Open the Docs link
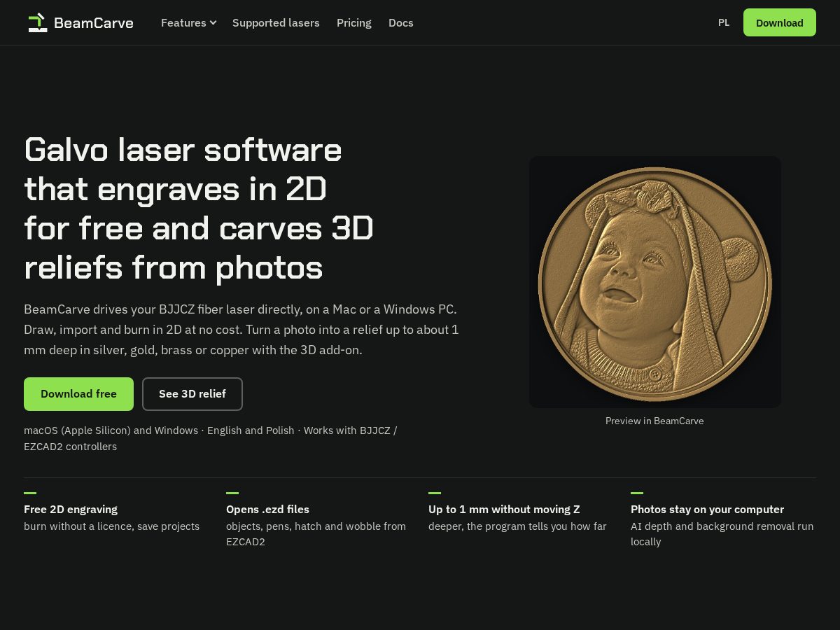The height and width of the screenshot is (630, 840). [x=401, y=22]
